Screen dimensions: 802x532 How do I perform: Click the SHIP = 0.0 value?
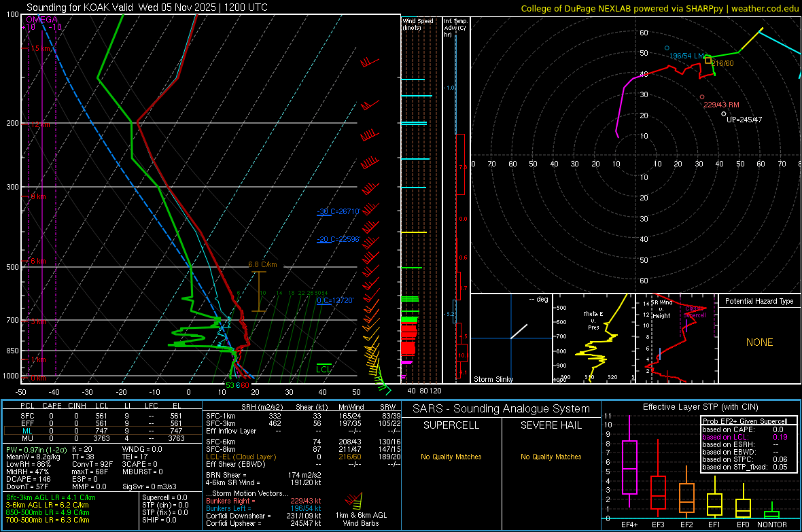tap(159, 520)
